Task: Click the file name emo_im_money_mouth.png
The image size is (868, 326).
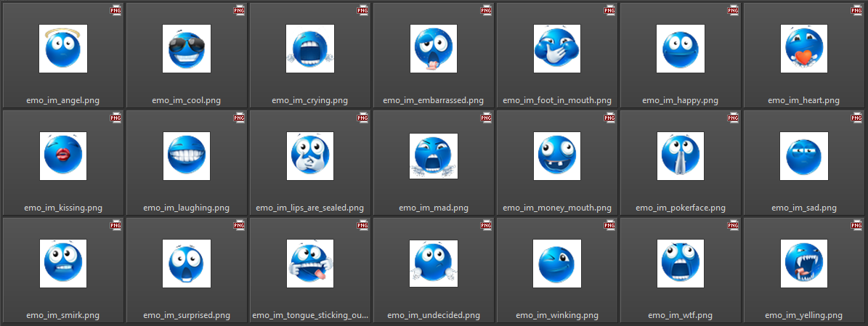Action: (557, 208)
